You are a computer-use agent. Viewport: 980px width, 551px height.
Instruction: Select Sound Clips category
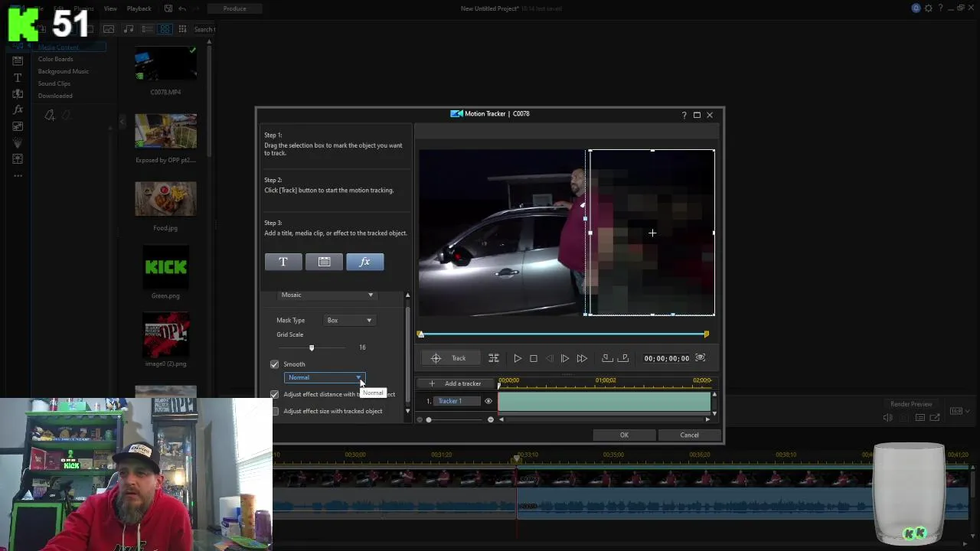[54, 83]
